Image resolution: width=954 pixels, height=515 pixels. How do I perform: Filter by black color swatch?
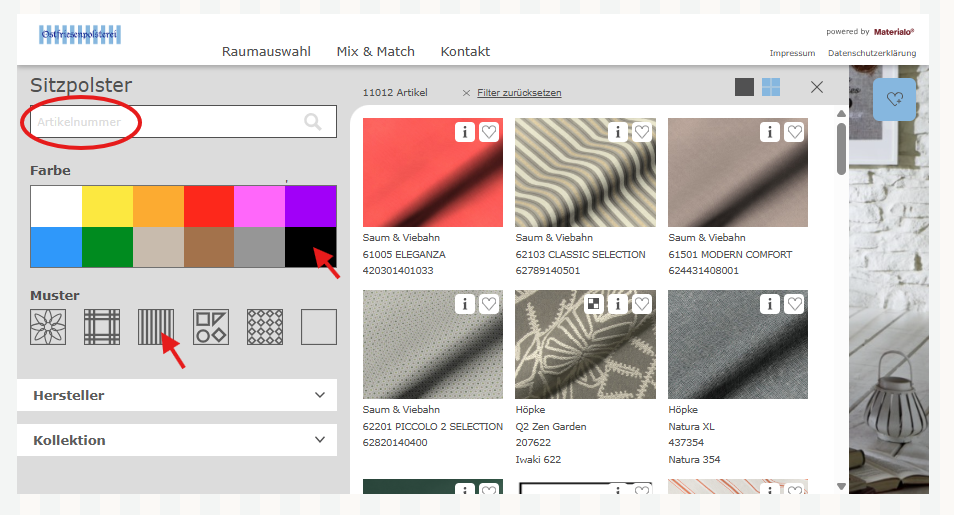[310, 247]
